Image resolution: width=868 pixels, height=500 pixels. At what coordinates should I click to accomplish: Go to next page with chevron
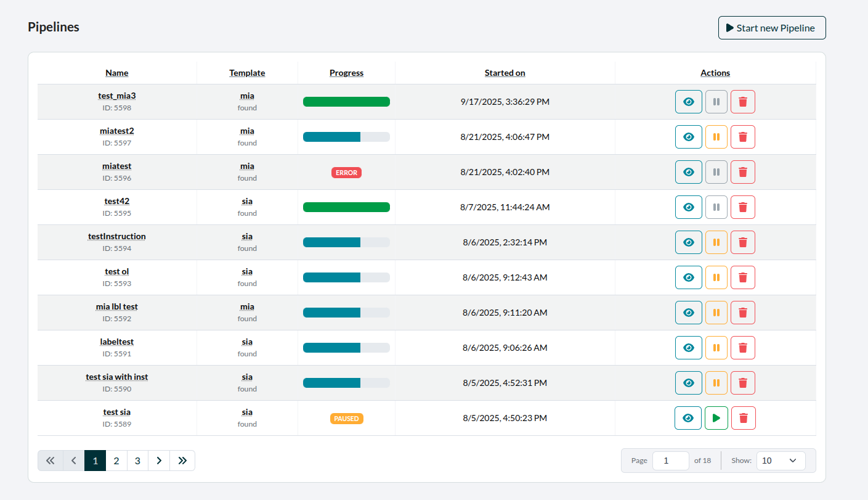coord(159,461)
